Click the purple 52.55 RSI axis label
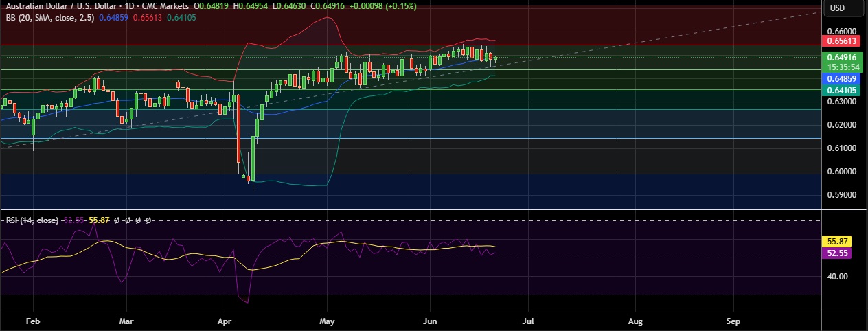 tap(838, 253)
